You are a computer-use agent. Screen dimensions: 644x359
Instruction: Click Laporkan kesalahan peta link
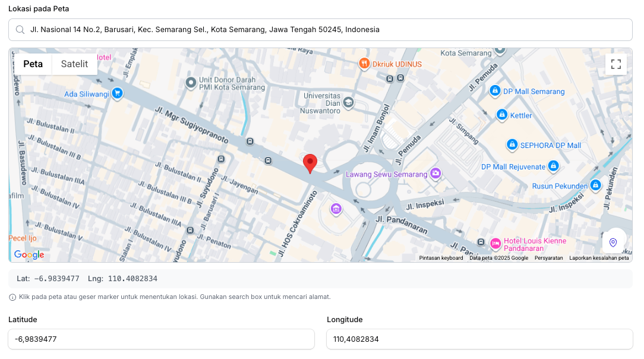coord(599,258)
